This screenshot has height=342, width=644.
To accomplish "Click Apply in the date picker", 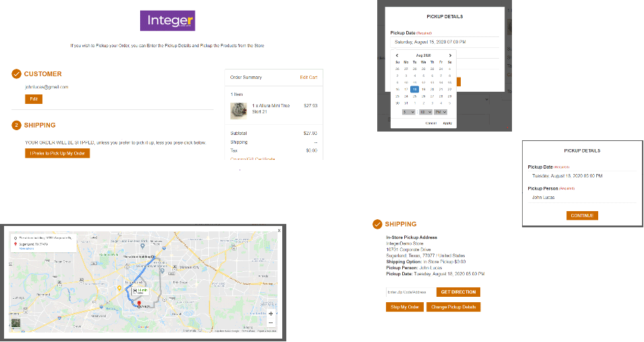I will coord(447,123).
